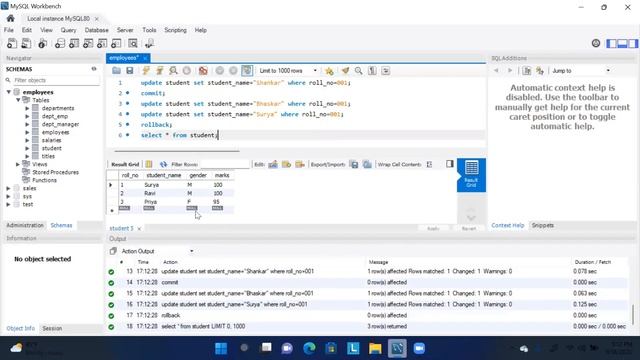Switch to the Snippets tab

coord(542,225)
